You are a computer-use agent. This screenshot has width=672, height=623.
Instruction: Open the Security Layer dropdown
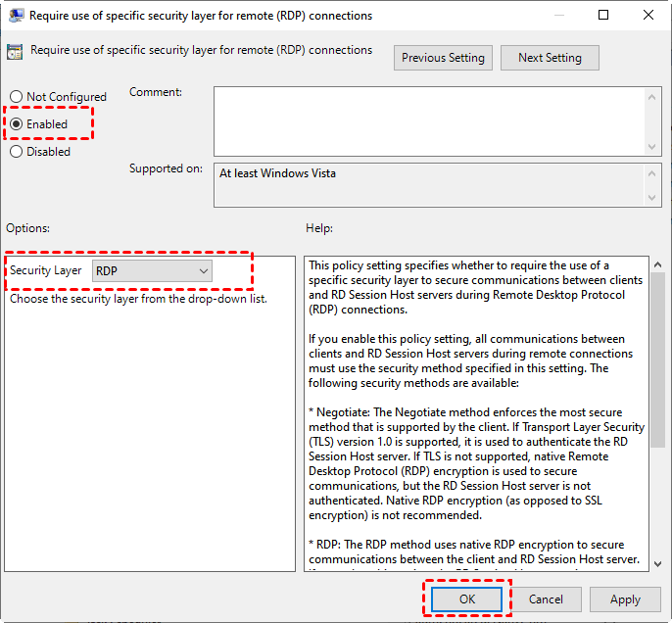coord(152,271)
